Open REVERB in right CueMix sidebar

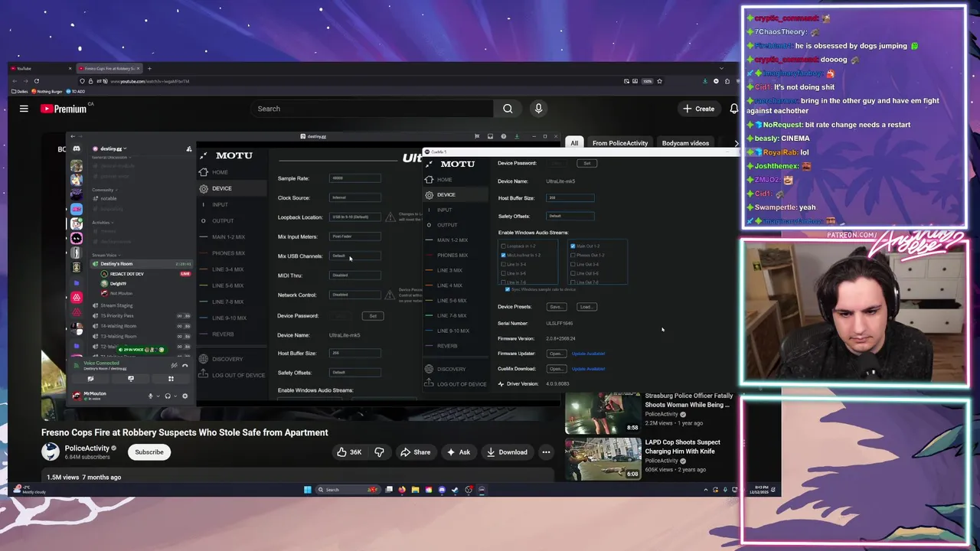click(447, 346)
